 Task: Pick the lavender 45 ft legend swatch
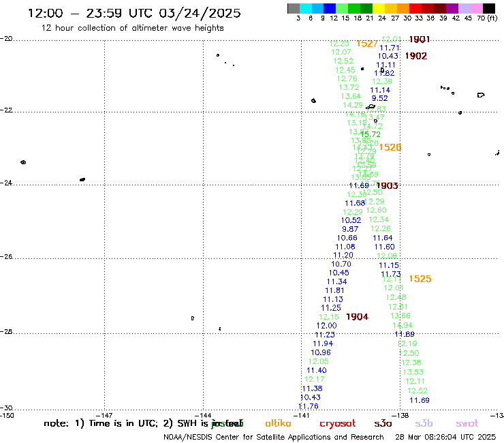tap(464, 8)
